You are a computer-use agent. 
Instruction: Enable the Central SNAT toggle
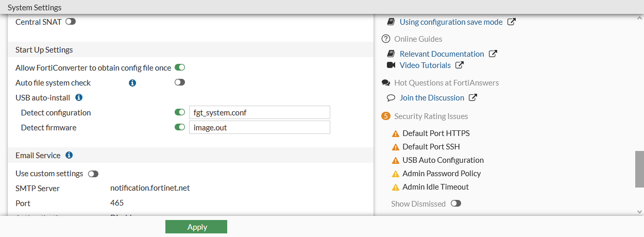(x=71, y=22)
